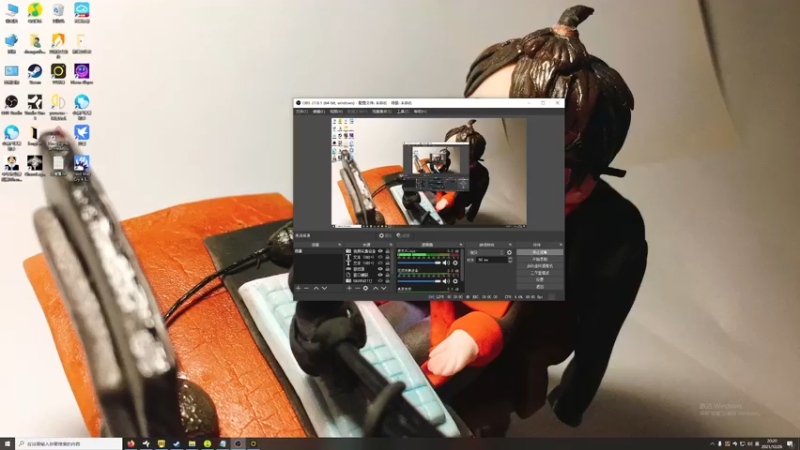800x450 pixels.
Task: Open Sources dock header menu icon
Action: click(391, 245)
